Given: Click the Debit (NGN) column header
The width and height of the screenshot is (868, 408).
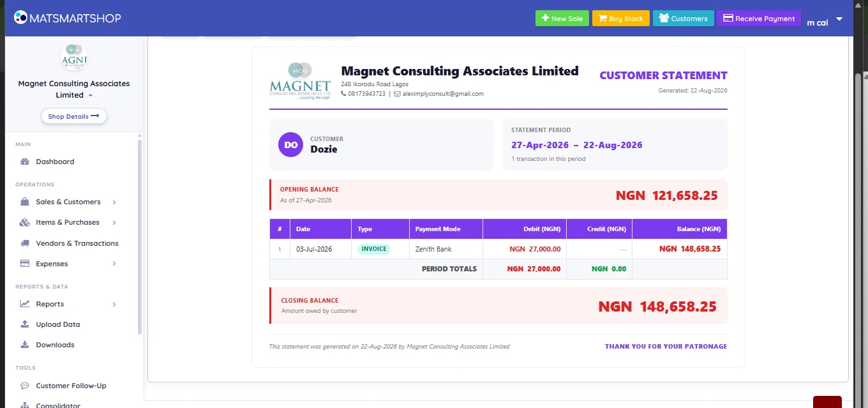Looking at the screenshot, I should 525,229.
